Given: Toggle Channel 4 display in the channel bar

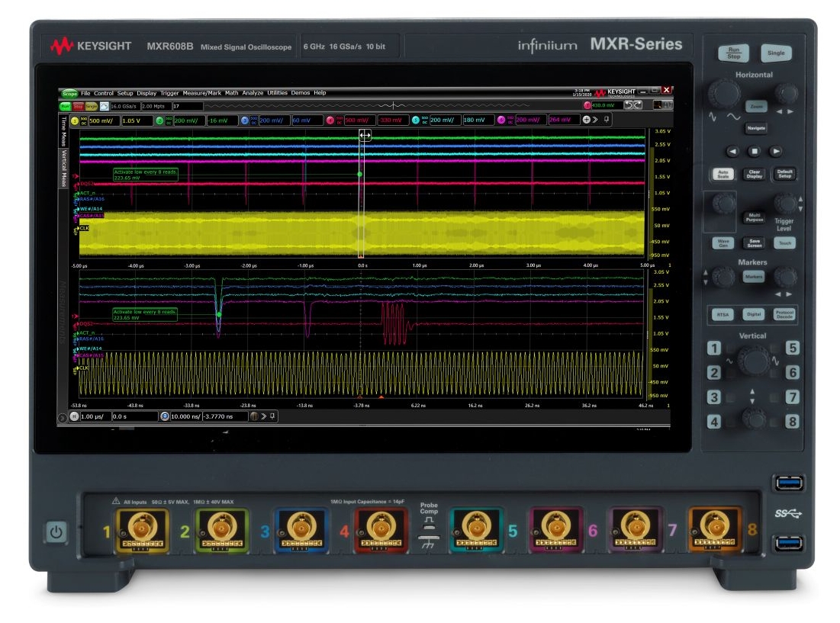Looking at the screenshot, I should click(x=331, y=120).
